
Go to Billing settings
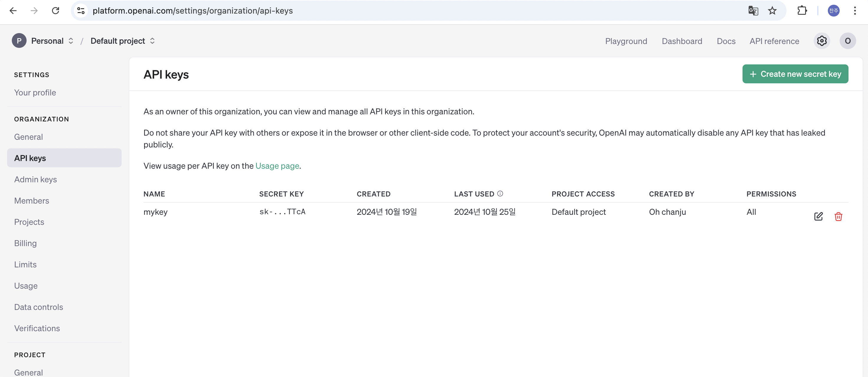tap(25, 243)
